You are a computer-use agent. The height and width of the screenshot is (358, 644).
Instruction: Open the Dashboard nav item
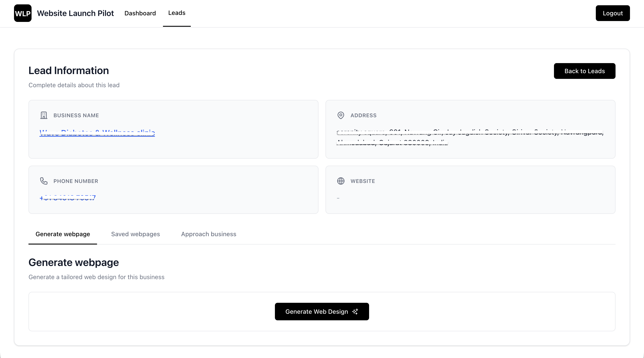pyautogui.click(x=140, y=13)
